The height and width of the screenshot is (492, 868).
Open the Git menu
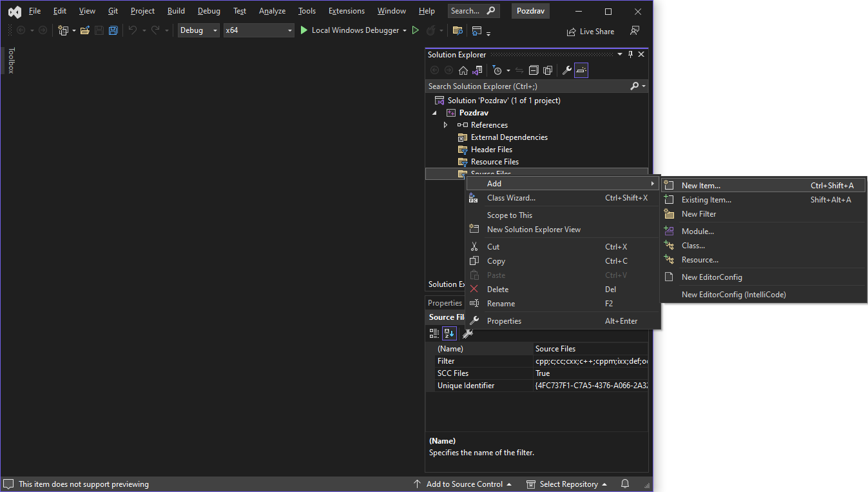tap(113, 11)
